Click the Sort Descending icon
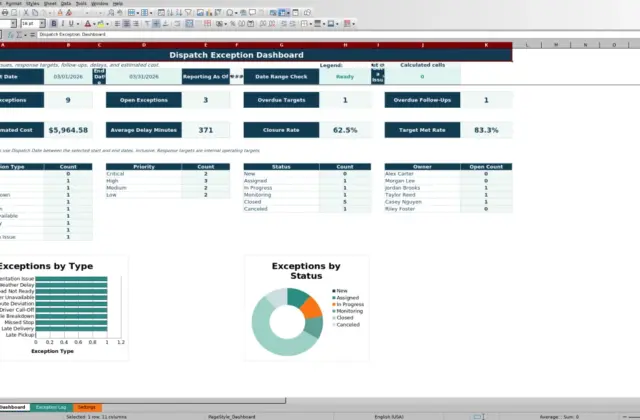Image resolution: width=640 pixels, height=420 pixels. click(179, 13)
